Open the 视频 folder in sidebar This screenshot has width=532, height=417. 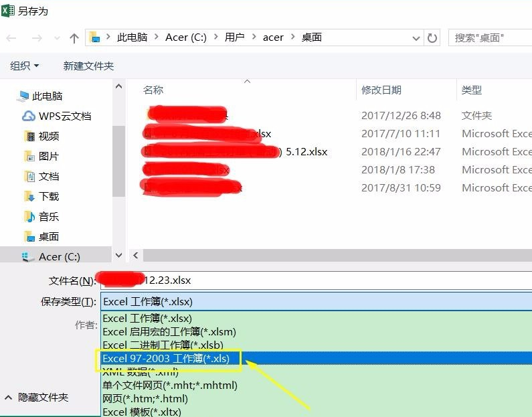48,136
